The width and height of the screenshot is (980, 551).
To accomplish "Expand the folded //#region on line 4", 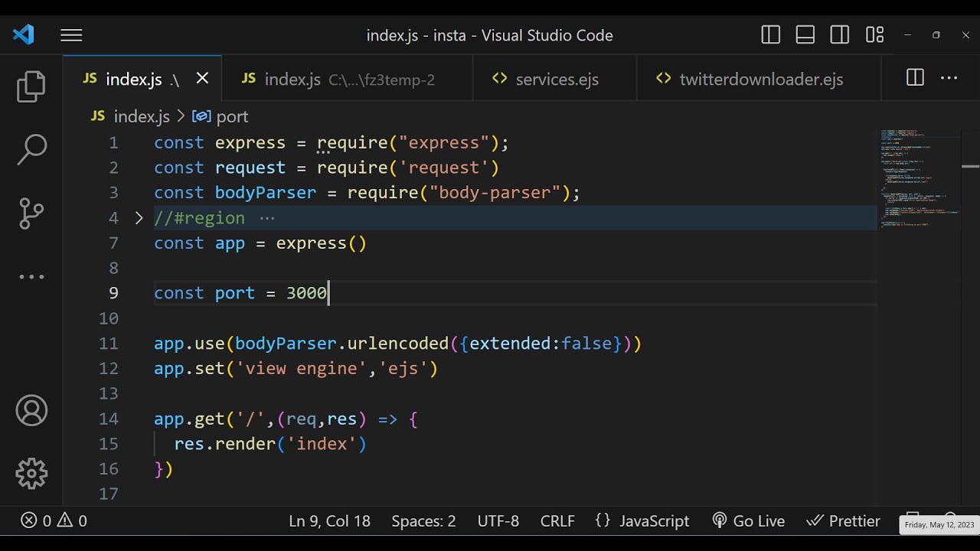I will pyautogui.click(x=139, y=218).
